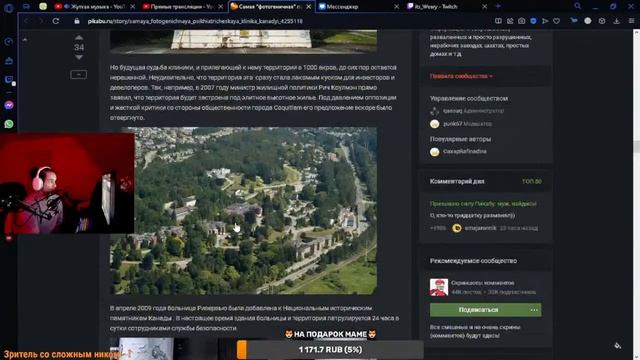Click the reader view icon in the address bar
Image resolution: width=640 pixels, height=360 pixels.
point(498,21)
